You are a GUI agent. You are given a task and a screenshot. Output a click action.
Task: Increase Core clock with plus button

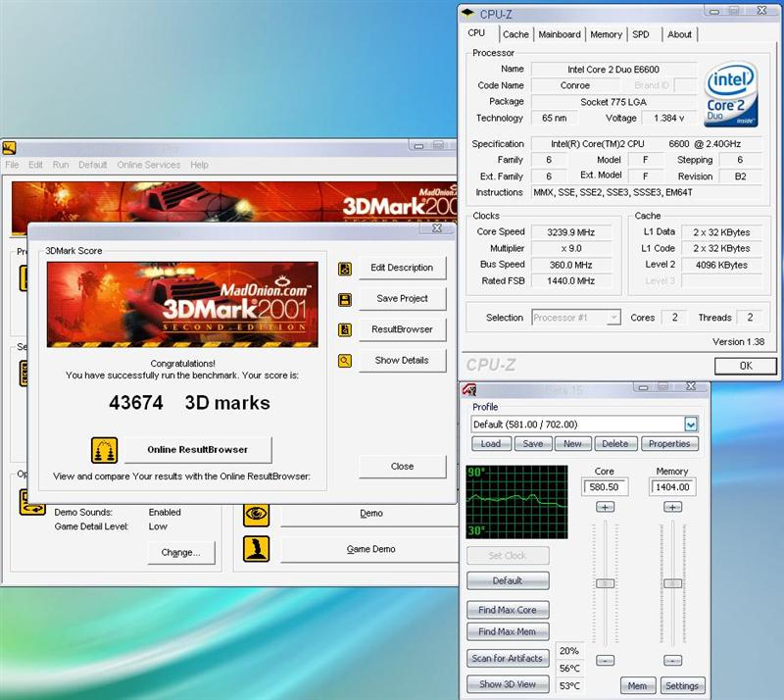tap(605, 508)
